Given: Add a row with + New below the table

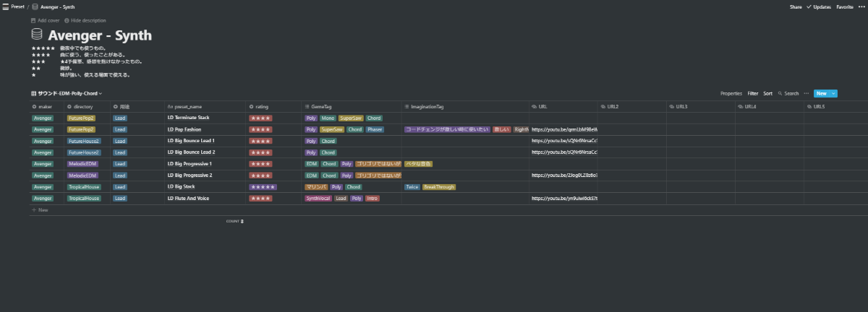Looking at the screenshot, I should [40, 210].
